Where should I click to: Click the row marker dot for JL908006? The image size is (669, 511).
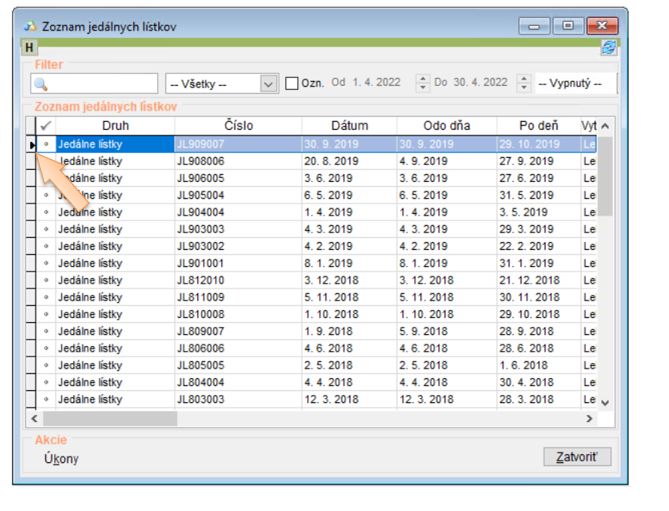point(45,161)
